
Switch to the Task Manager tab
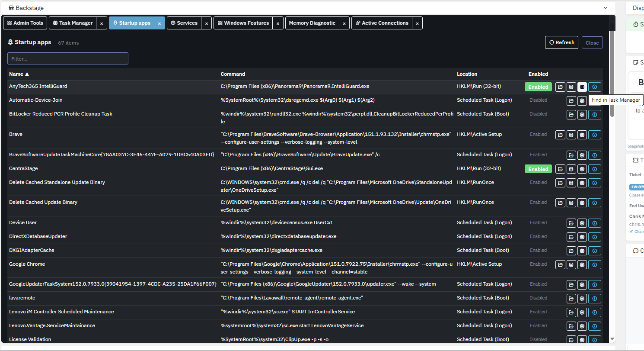pos(73,23)
